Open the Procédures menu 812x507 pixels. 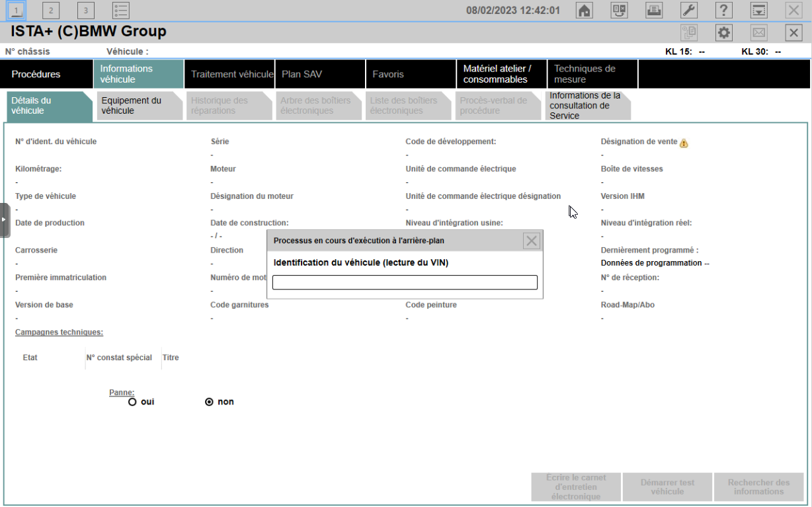(x=46, y=74)
